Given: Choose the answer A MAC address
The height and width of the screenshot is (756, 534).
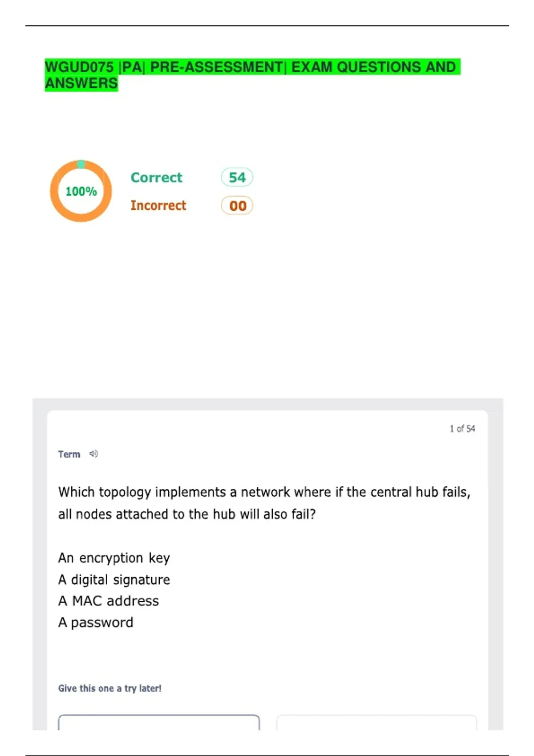Looking at the screenshot, I should point(109,601).
